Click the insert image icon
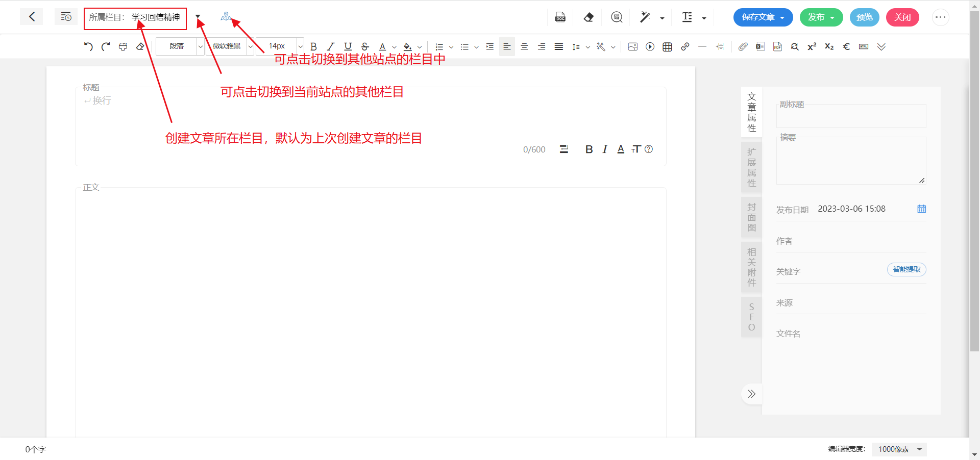 tap(632, 47)
